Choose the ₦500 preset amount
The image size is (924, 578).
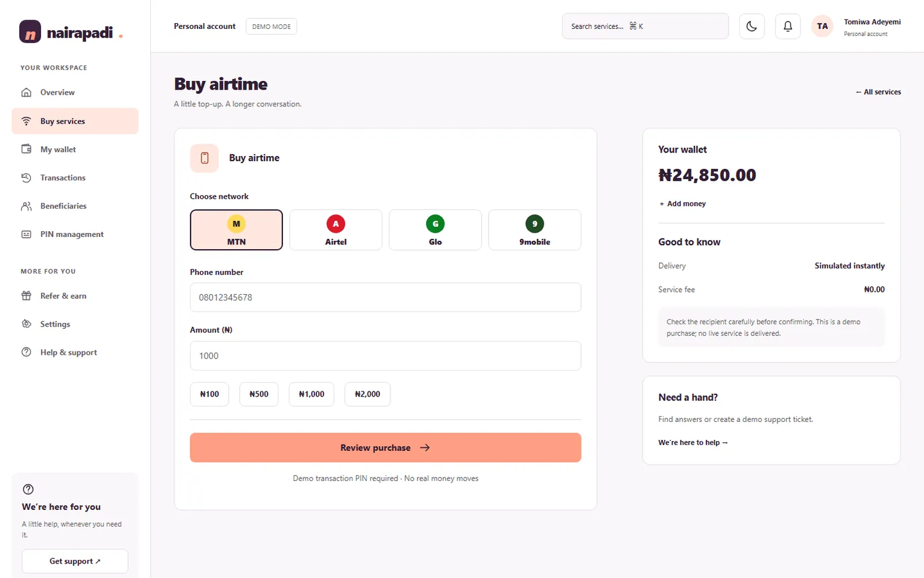click(259, 394)
